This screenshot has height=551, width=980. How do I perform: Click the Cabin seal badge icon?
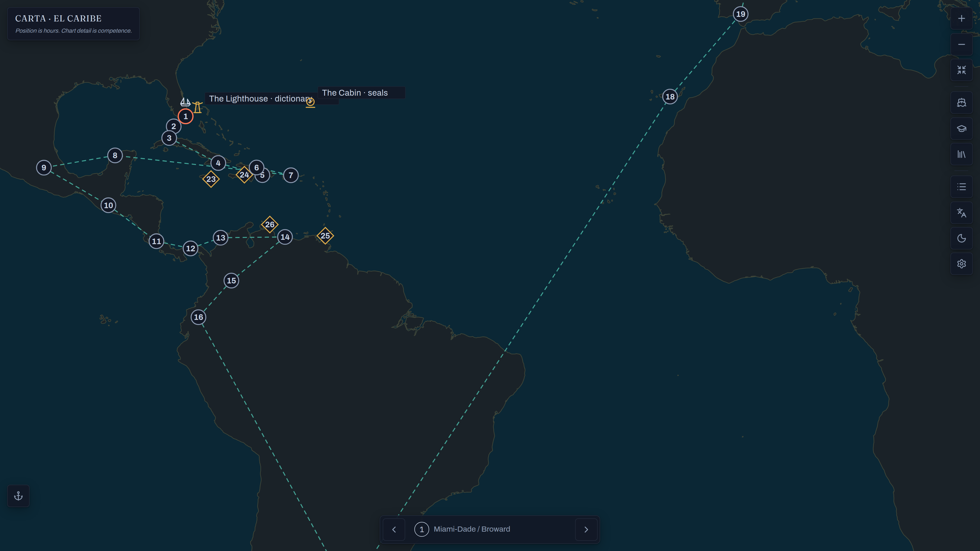310,102
